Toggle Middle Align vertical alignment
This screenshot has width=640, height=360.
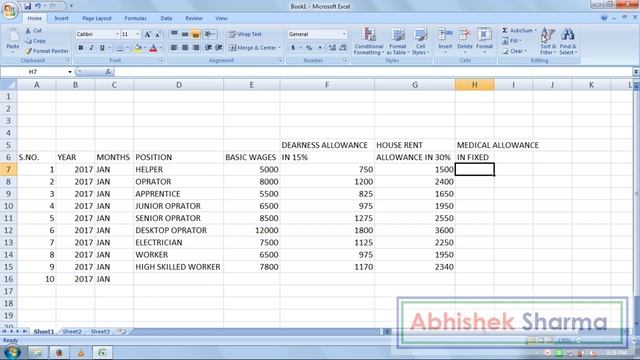point(185,34)
